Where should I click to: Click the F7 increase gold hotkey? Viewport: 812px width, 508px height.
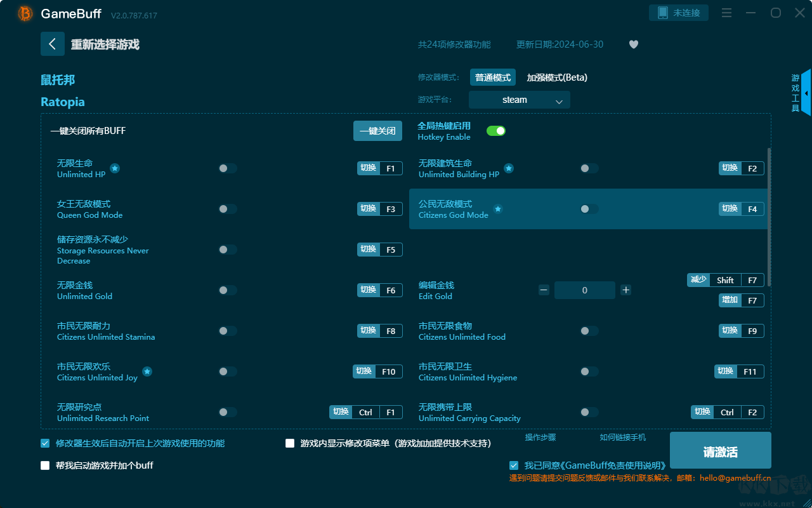(742, 300)
